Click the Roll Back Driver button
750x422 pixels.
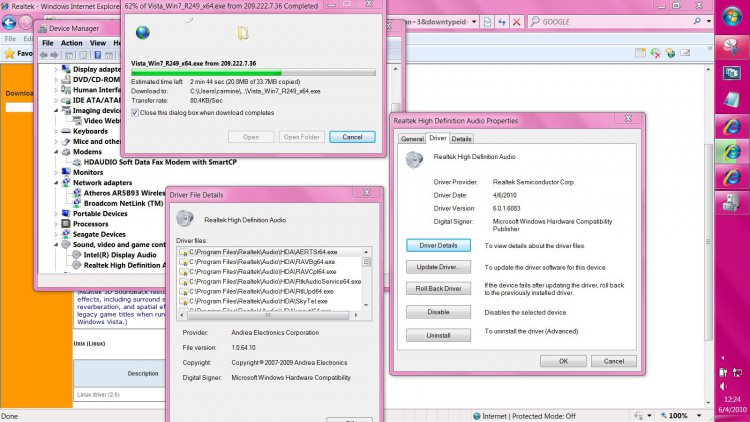coord(438,289)
